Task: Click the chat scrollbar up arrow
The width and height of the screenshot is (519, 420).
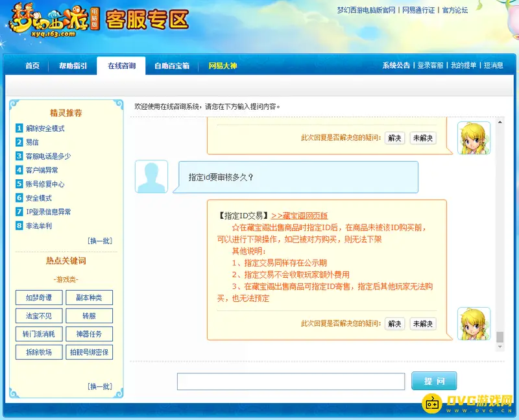Action: pos(500,122)
